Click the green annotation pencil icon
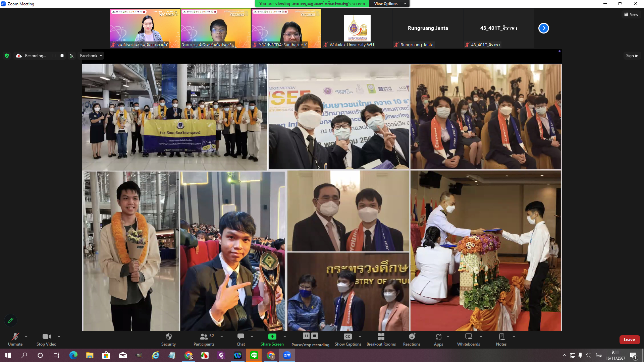Image resolution: width=644 pixels, height=362 pixels. tap(11, 320)
